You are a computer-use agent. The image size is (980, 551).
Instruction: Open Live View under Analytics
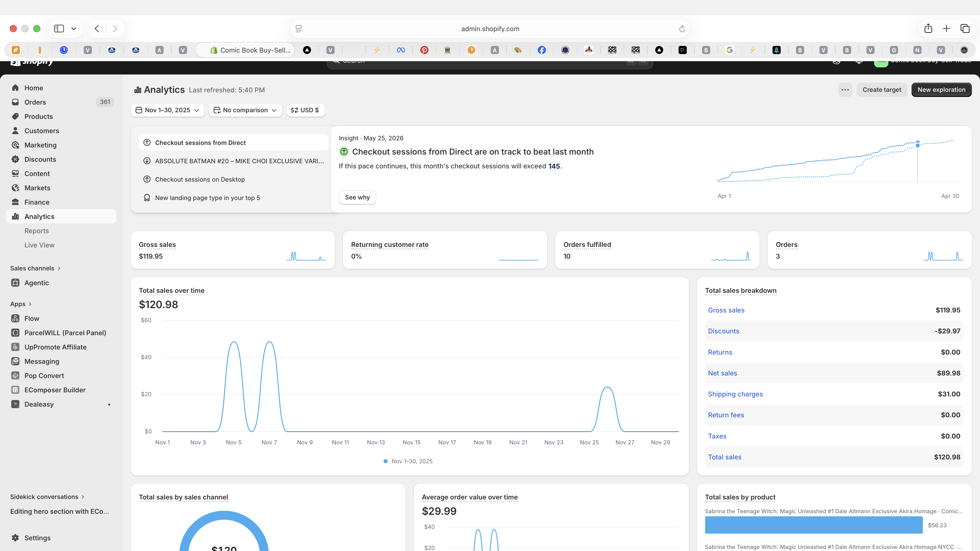pyautogui.click(x=40, y=245)
